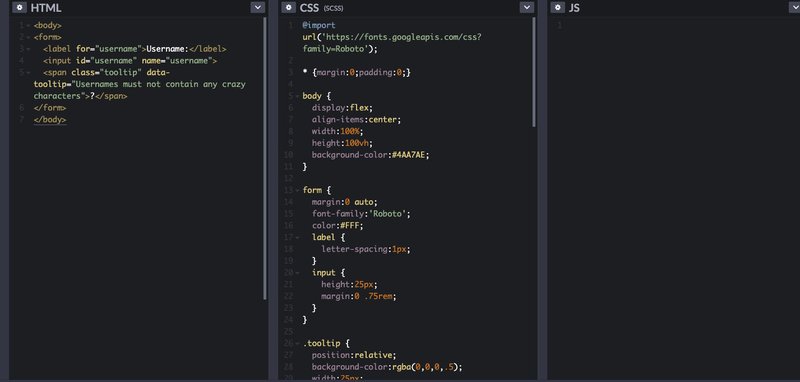Click the JS panel title
800x382 pixels.
[x=574, y=8]
